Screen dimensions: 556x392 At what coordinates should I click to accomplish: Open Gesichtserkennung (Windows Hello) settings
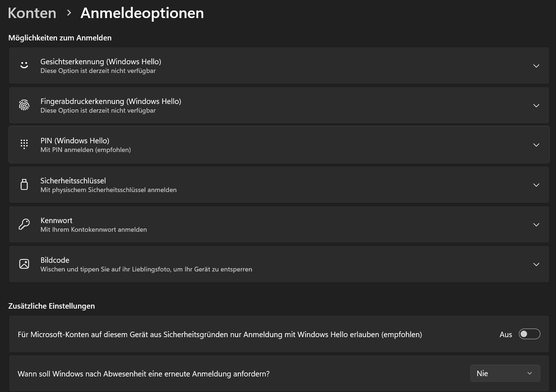tap(536, 66)
